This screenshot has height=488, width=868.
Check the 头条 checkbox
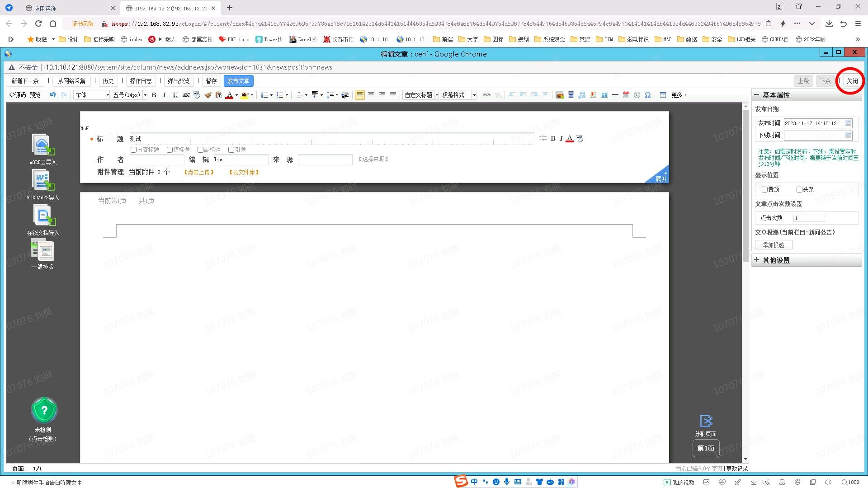pos(799,190)
